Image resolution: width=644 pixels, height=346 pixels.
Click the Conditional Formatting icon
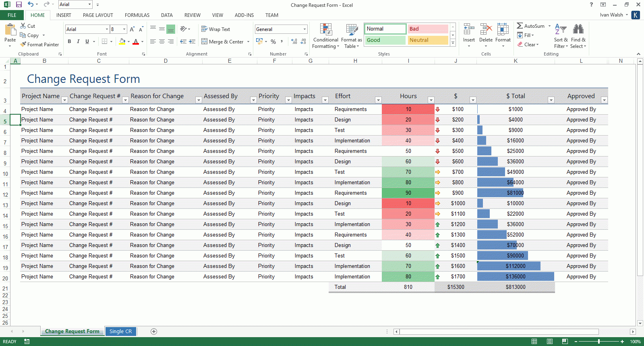tap(325, 30)
